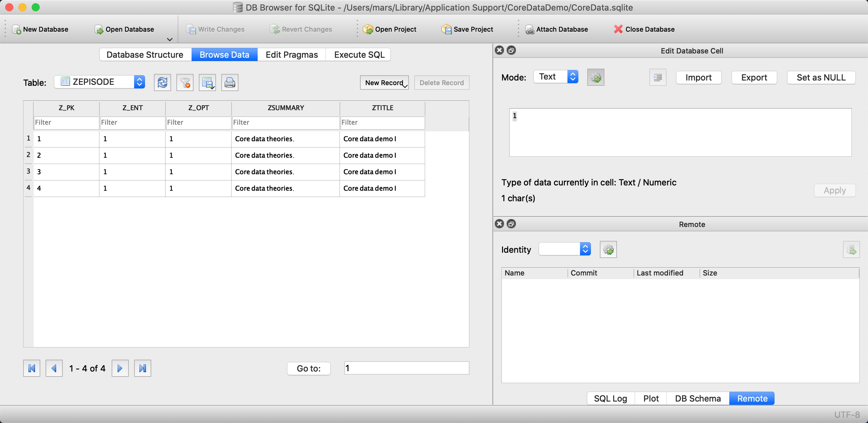868x423 pixels.
Task: Click the Go to: button
Action: 308,369
